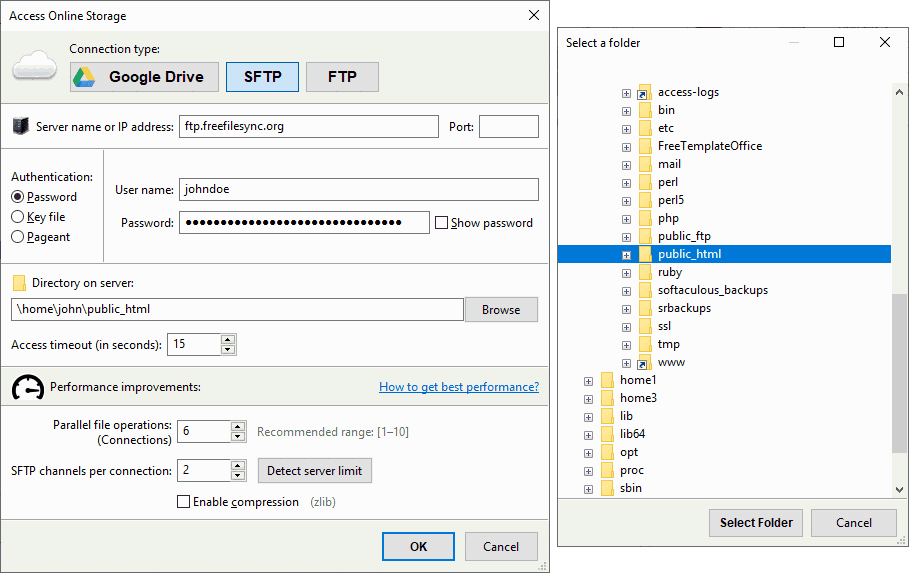Click the access-logs shortcut folder icon
Viewport: 909px width, 573px height.
[644, 92]
